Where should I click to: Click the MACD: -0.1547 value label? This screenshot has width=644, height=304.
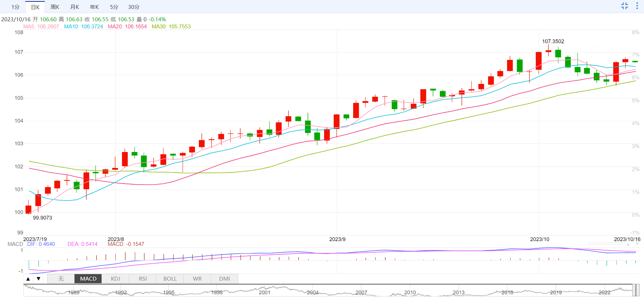(126, 244)
